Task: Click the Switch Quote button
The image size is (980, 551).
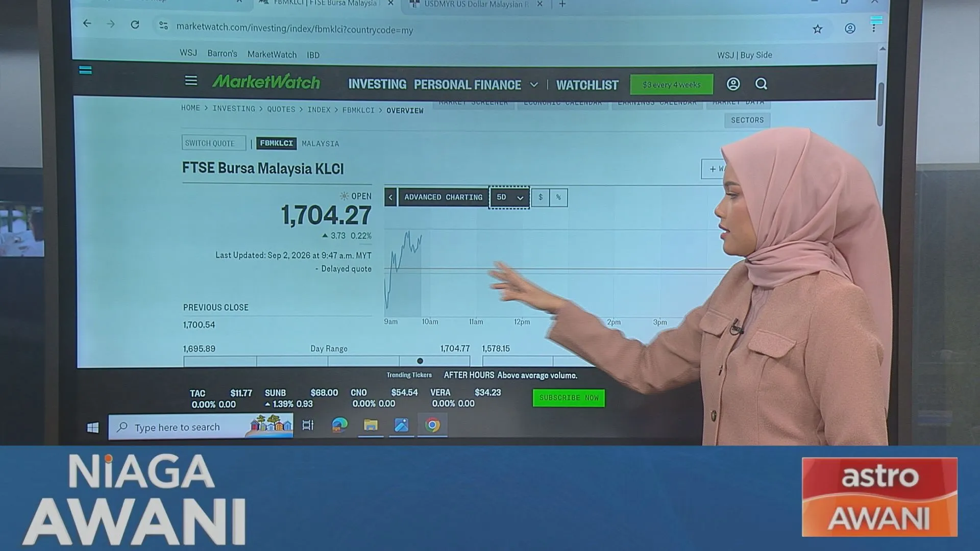Action: pyautogui.click(x=213, y=143)
